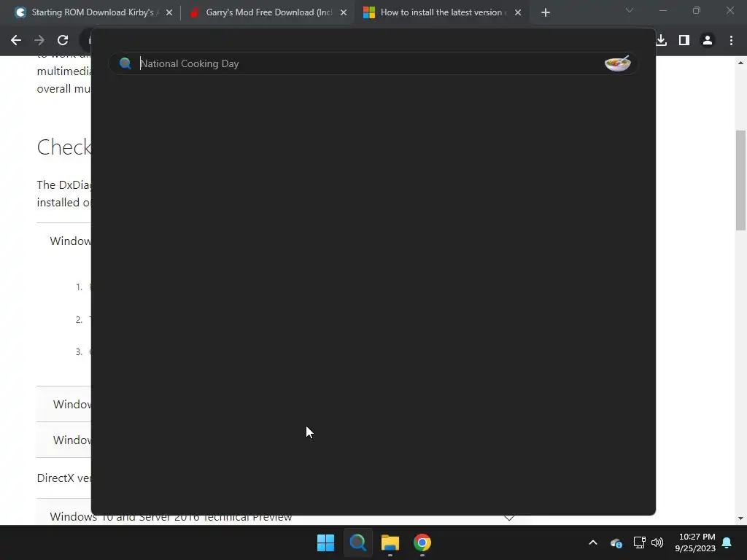This screenshot has width=747, height=560.
Task: Close the How to install tab
Action: point(518,12)
